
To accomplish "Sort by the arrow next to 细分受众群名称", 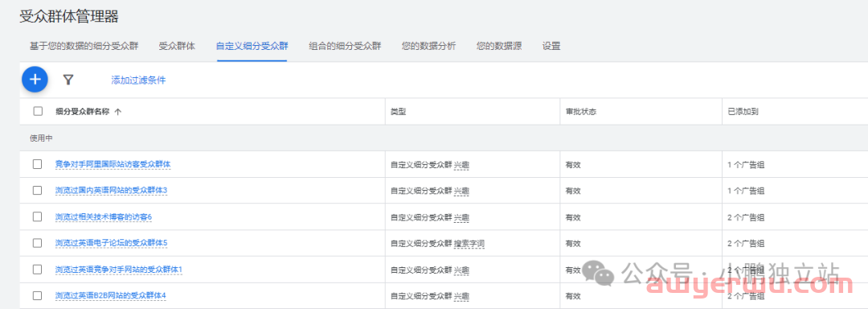I will [x=118, y=111].
